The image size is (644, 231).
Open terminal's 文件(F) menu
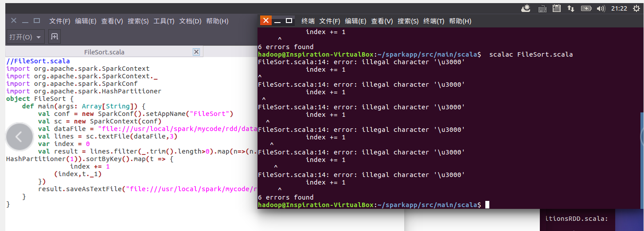330,21
